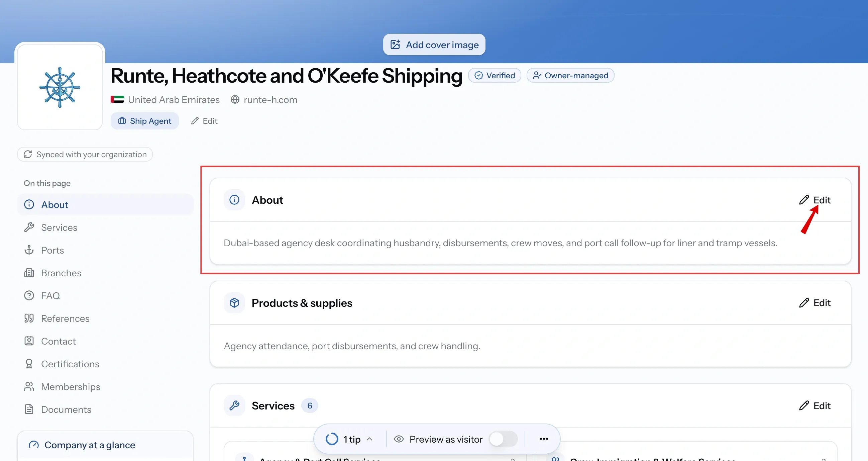This screenshot has height=461, width=868.
Task: Click the people icon beside Memberships
Action: 29,386
